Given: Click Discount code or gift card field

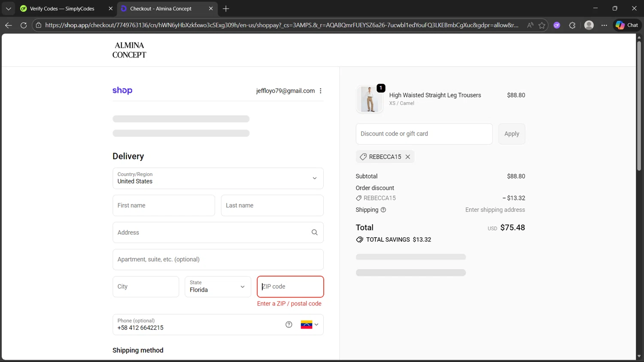Looking at the screenshot, I should click(x=424, y=134).
